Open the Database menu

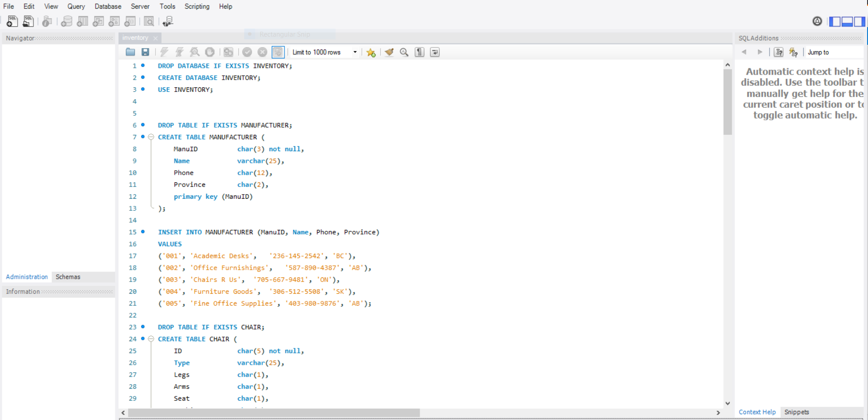(x=108, y=6)
